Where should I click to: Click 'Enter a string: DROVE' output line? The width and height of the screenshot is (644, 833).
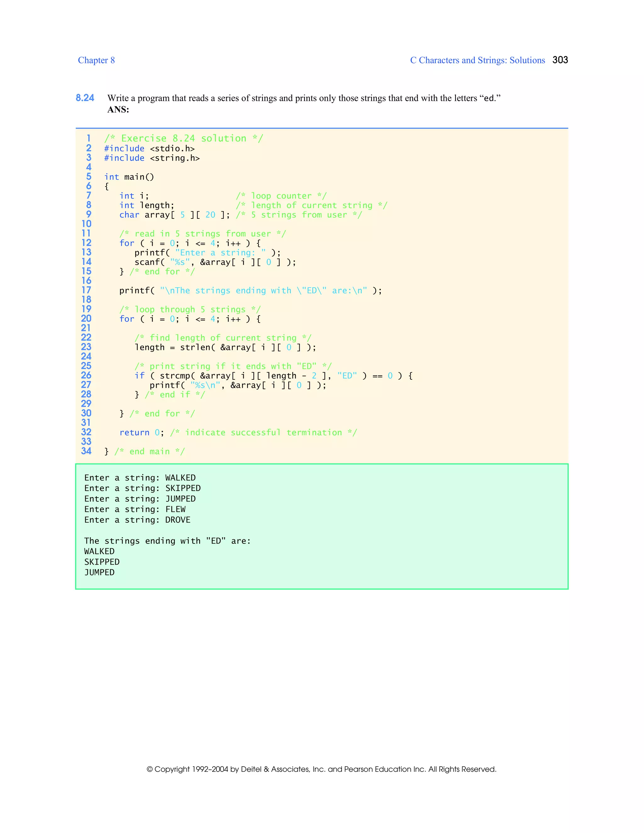point(137,520)
